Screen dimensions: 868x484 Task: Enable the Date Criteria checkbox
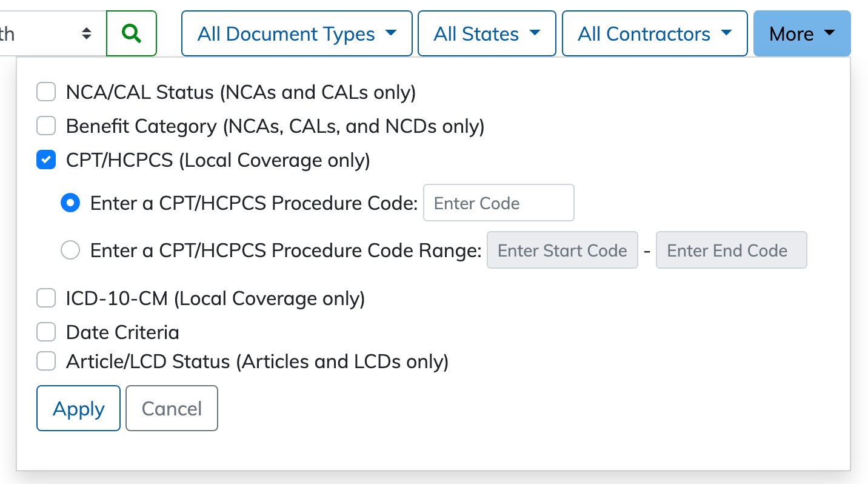46,332
